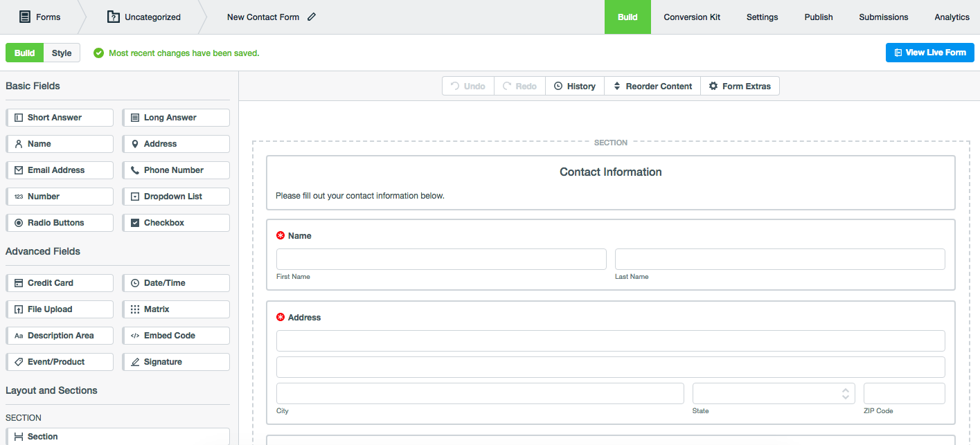
Task: Click the Undo button in the toolbar
Action: tap(467, 86)
